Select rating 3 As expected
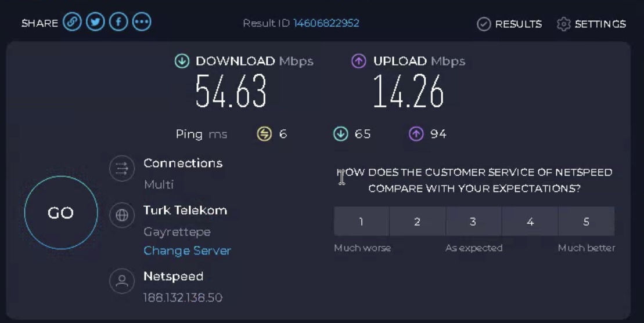The width and height of the screenshot is (644, 323). 473,222
